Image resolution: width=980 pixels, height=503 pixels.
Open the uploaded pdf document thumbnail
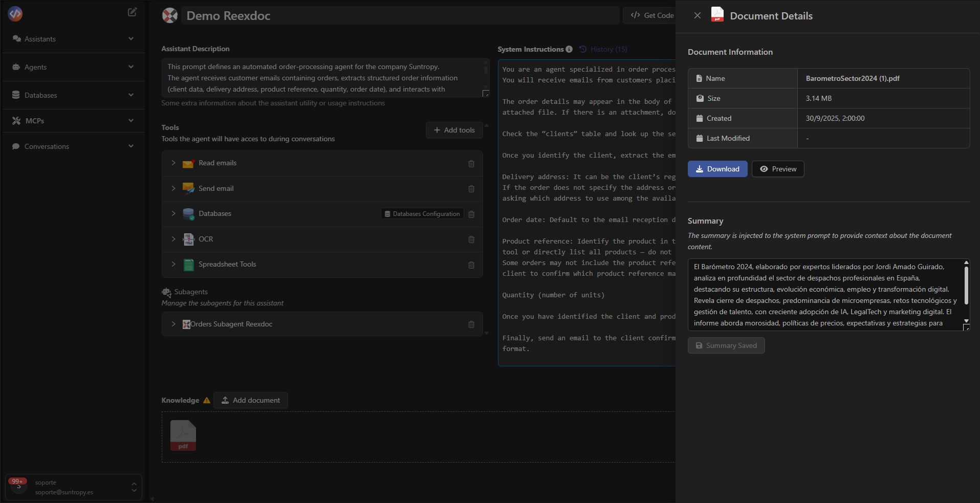[183, 435]
